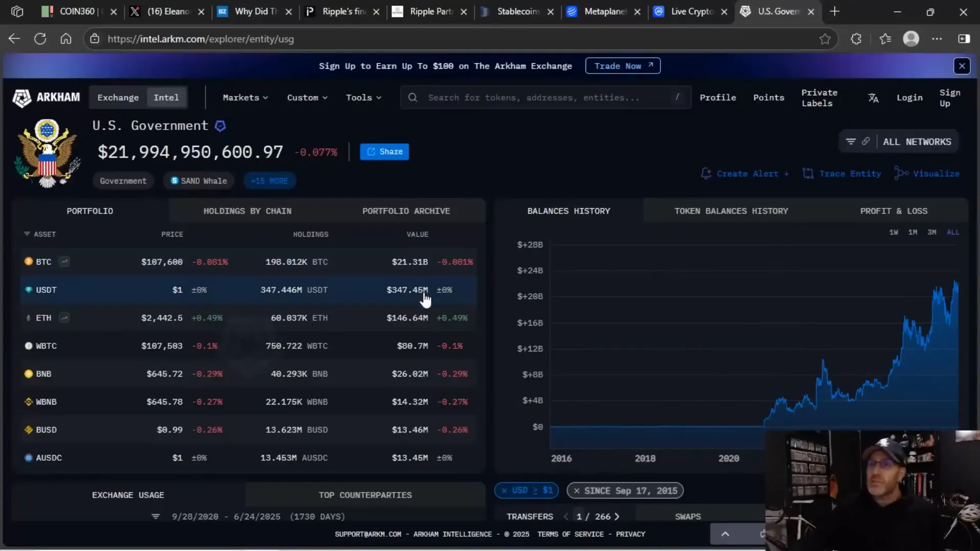Open browser home page icon
Image resolution: width=980 pixels, height=551 pixels.
[66, 39]
